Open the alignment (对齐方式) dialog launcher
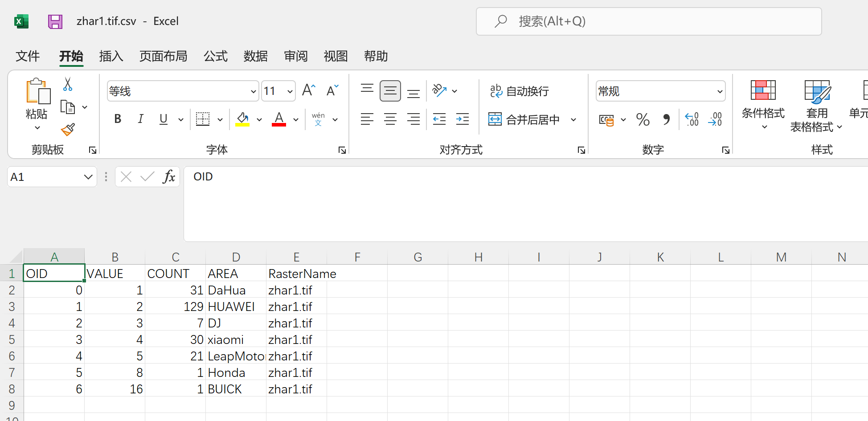 (581, 150)
